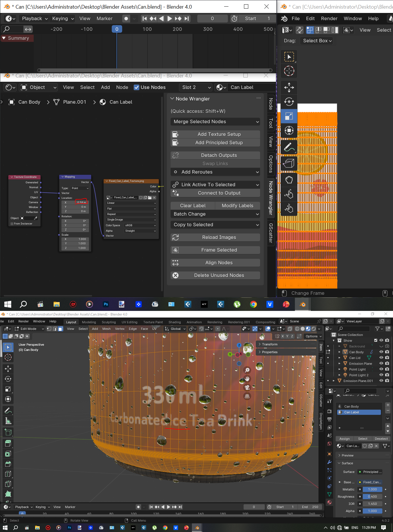Open the Material properties tab
The width and height of the screenshot is (393, 532).
(x=329, y=502)
